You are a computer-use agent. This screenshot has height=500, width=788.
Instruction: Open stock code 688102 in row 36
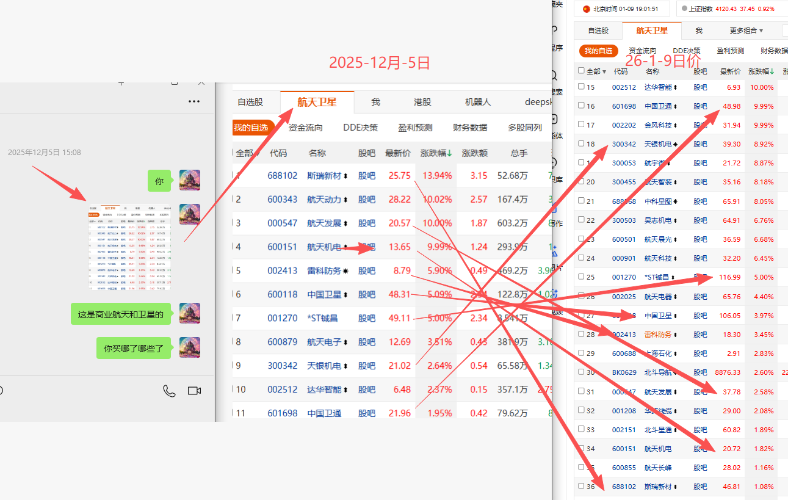[624, 486]
